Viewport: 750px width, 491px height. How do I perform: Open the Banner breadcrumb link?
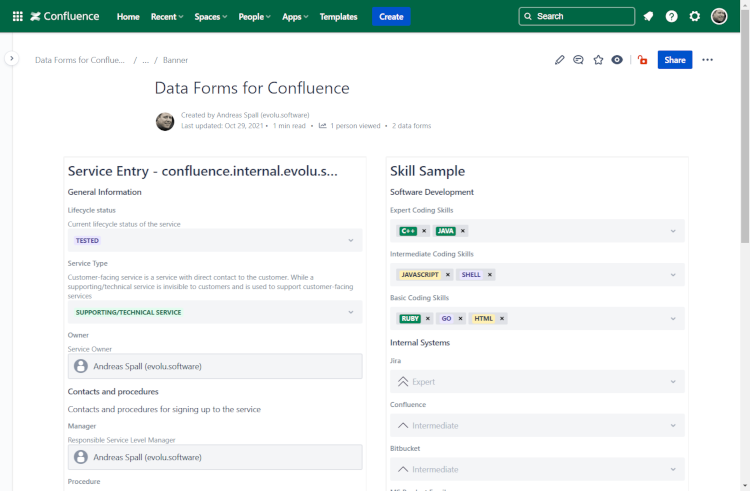point(175,60)
